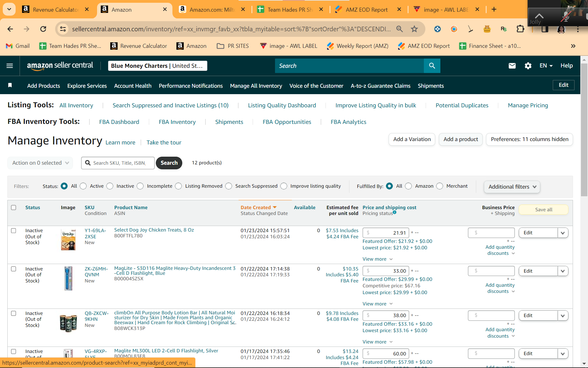Check the MagLite S3D116 row checkbox
The height and width of the screenshot is (368, 588).
click(13, 269)
